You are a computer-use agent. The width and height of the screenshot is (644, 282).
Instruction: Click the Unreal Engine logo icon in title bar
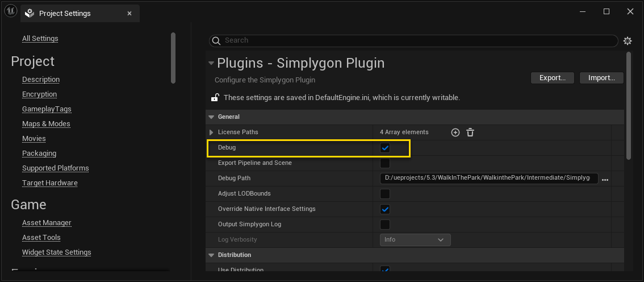click(10, 12)
